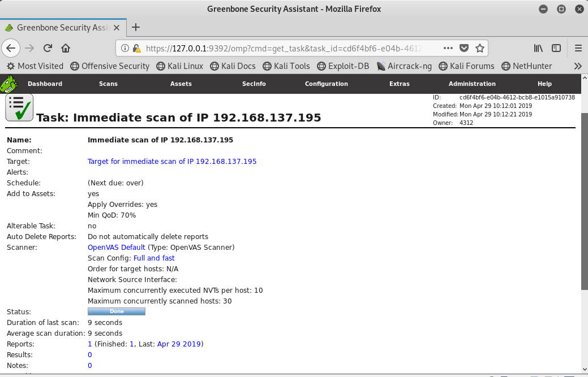Viewport: 588px width, 377px height.
Task: Select the Greenbone Security Assistant browser tab
Action: coord(63,28)
